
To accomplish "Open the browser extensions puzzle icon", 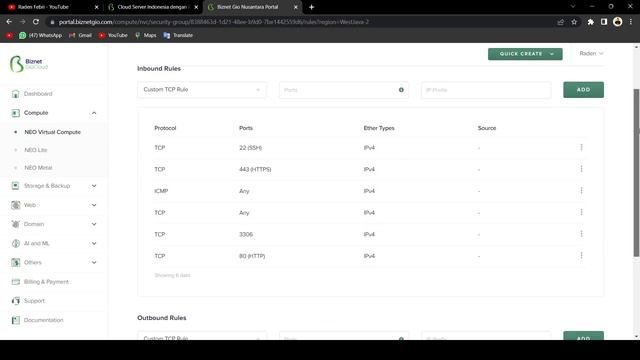I will (590, 22).
